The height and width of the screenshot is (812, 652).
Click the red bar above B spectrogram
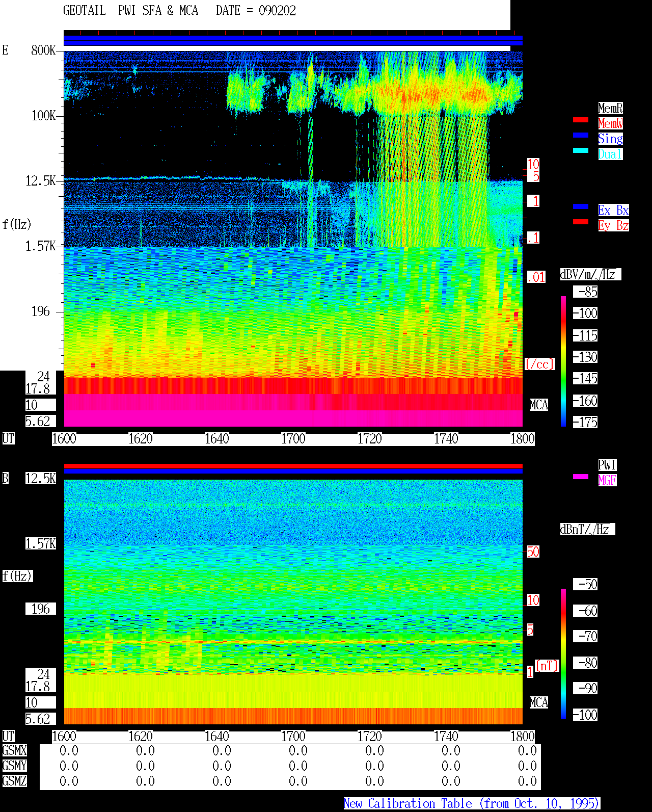[293, 466]
